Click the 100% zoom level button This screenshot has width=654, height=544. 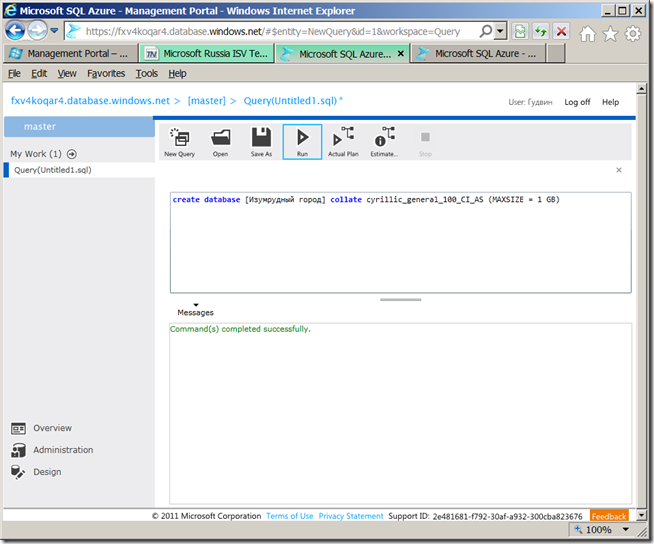tap(594, 529)
